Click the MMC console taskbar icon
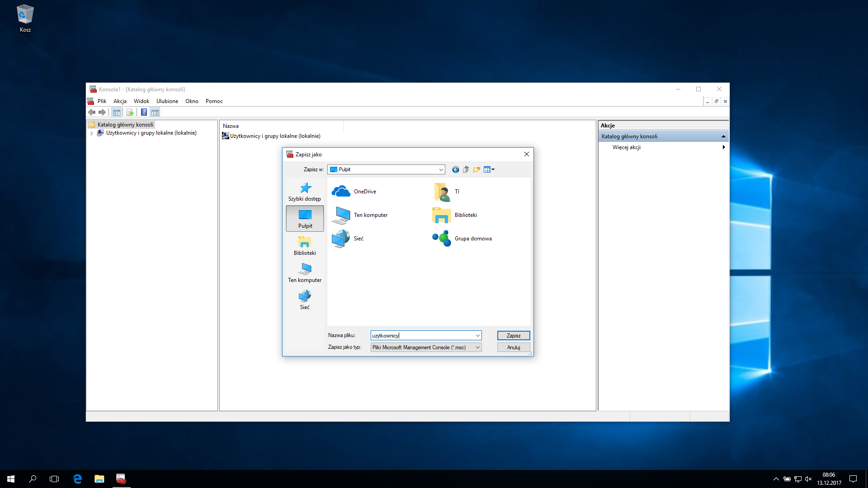 121,479
